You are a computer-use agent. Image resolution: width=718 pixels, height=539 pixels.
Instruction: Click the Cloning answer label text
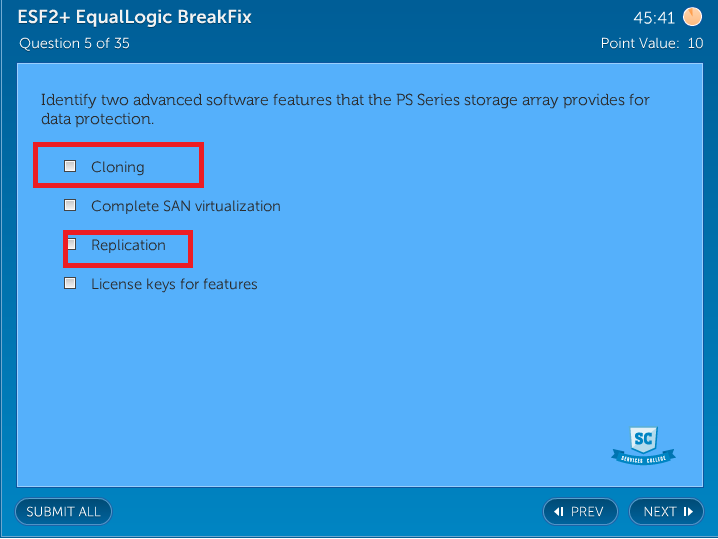118,167
